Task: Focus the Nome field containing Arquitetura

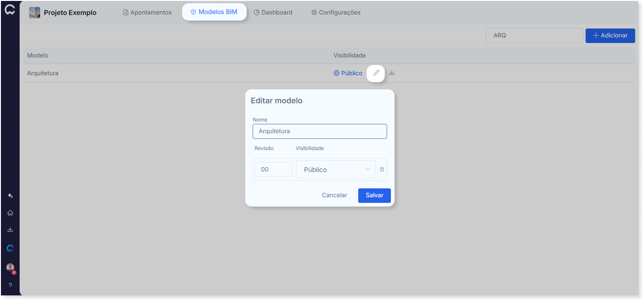Action: point(320,131)
